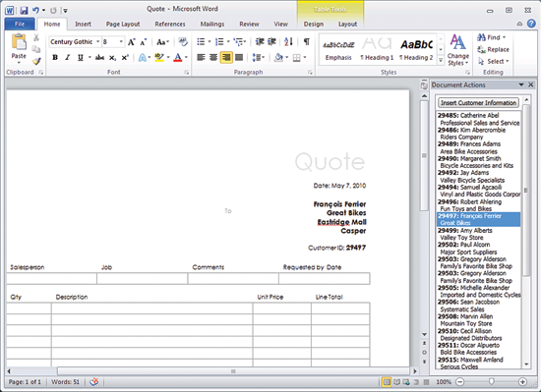This screenshot has width=541, height=392.
Task: Toggle Print Layout view button
Action: coord(387,381)
